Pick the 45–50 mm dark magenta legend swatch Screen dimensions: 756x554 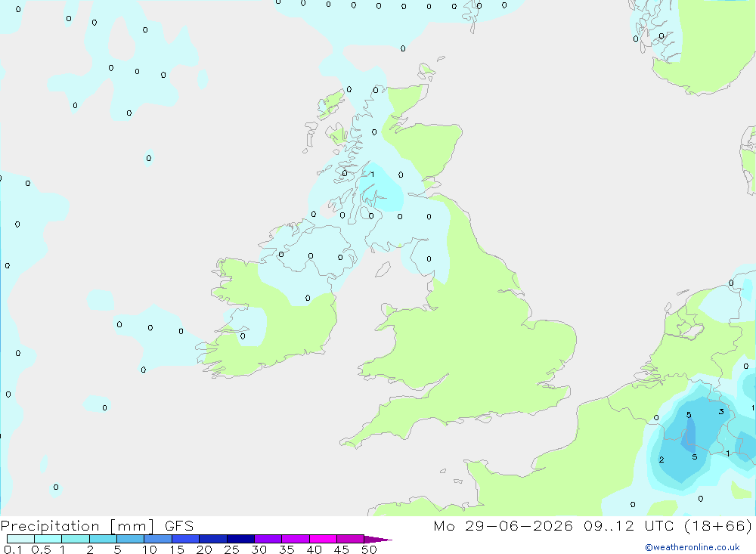point(351,539)
